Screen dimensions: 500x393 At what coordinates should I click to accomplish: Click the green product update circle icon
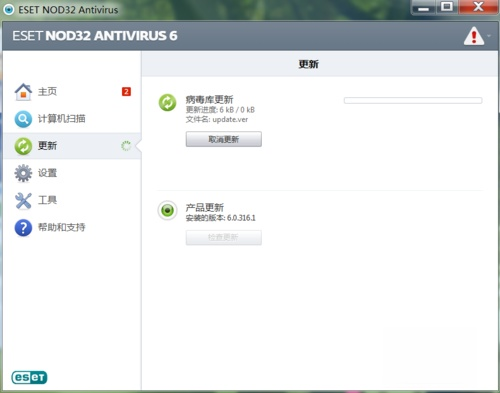coord(167,210)
